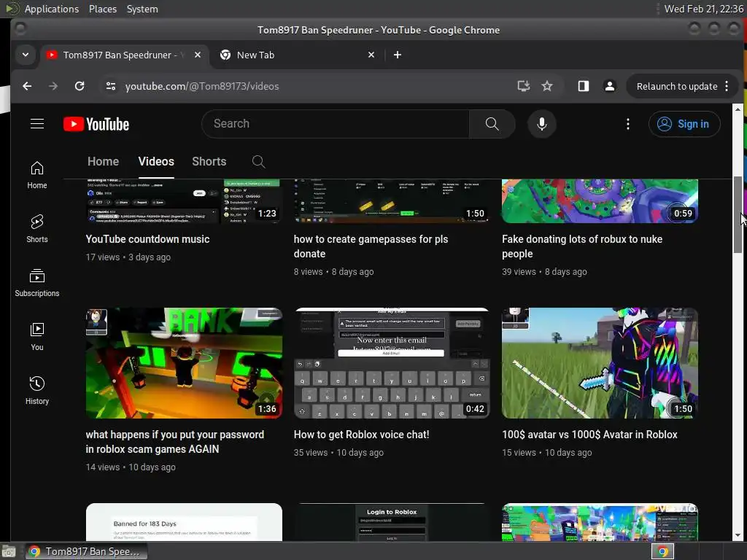Play the 0:59 fake donating thumbnail
Image resolution: width=747 pixels, height=560 pixels.
(x=600, y=201)
